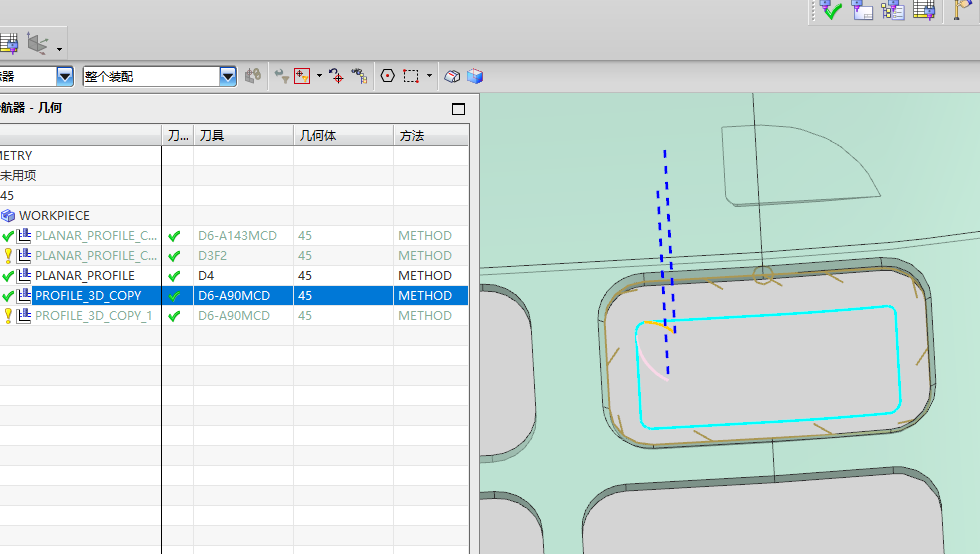Select the rectangle selection tool icon
Viewport: 980px width, 554px height.
(411, 76)
